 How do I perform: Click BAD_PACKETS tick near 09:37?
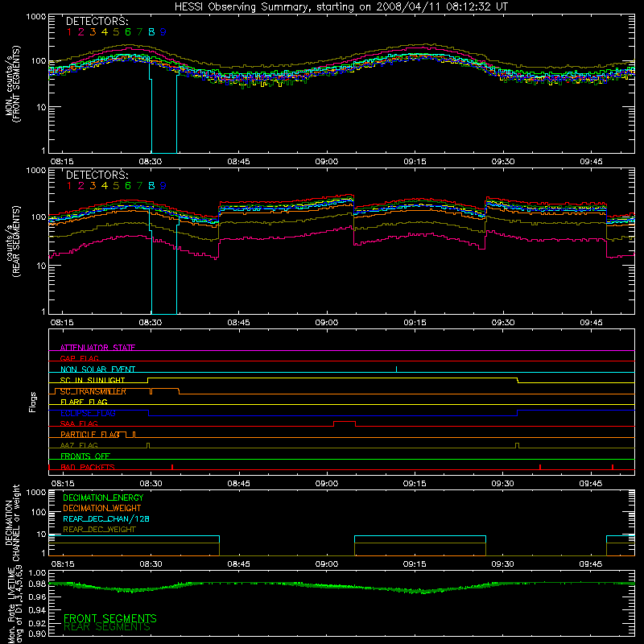pyautogui.click(x=540, y=467)
